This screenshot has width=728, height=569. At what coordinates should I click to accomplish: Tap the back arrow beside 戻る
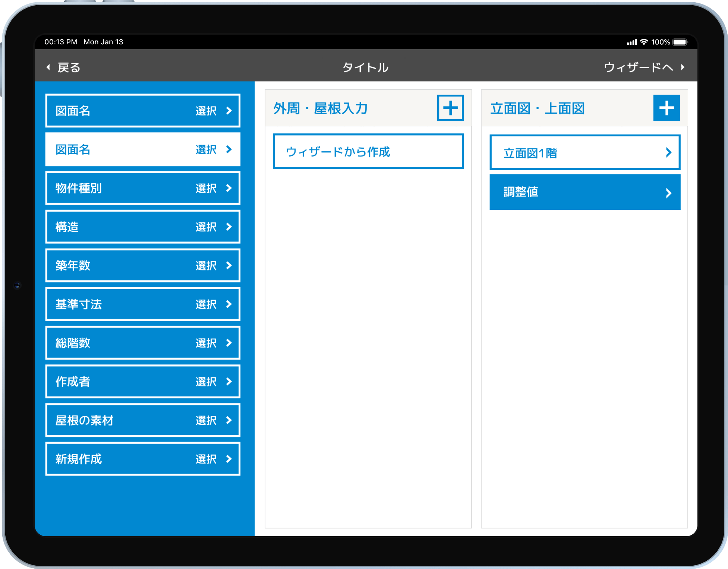coord(48,67)
